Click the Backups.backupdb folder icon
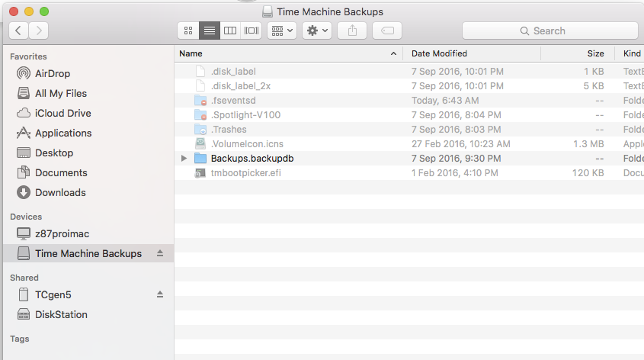 200,158
